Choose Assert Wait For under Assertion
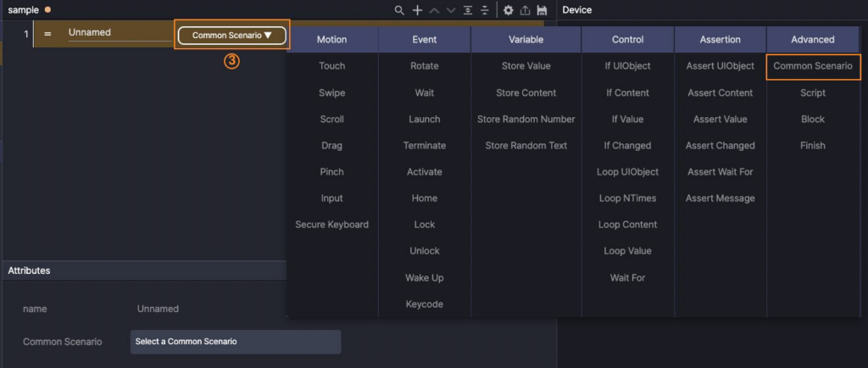Screen dimensions: 868x368 click(720, 172)
